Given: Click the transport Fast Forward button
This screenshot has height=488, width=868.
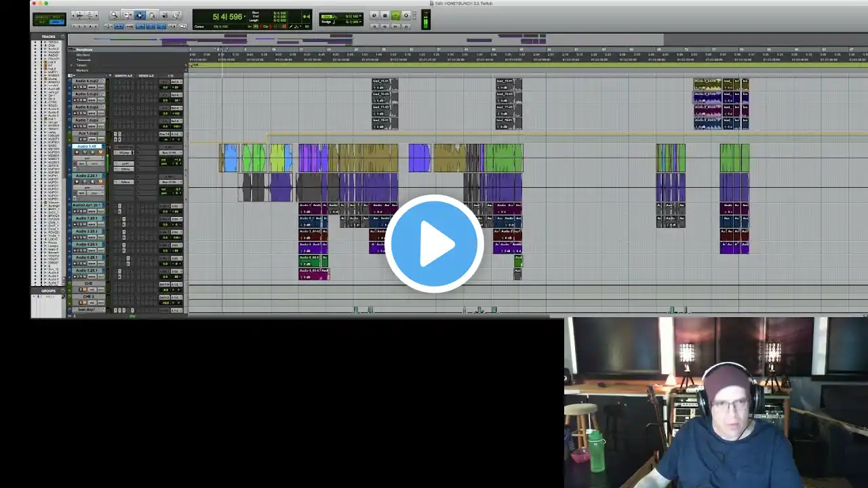Looking at the screenshot, I should coord(395,26).
